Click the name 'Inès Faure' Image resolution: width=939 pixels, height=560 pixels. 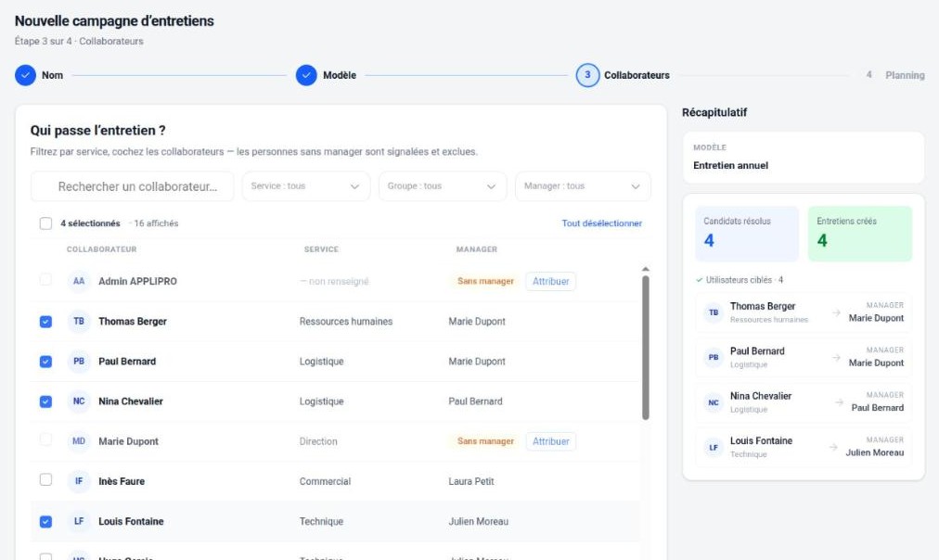point(122,481)
